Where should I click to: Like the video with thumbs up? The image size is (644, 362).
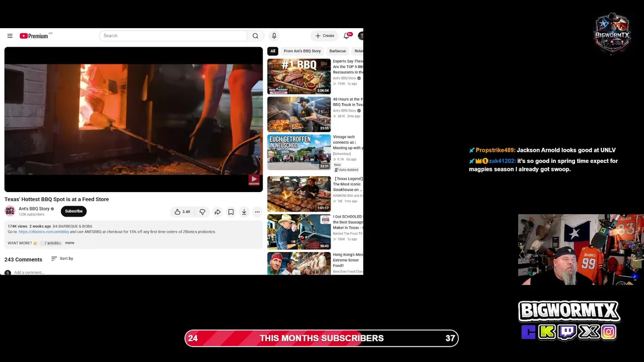point(182,212)
